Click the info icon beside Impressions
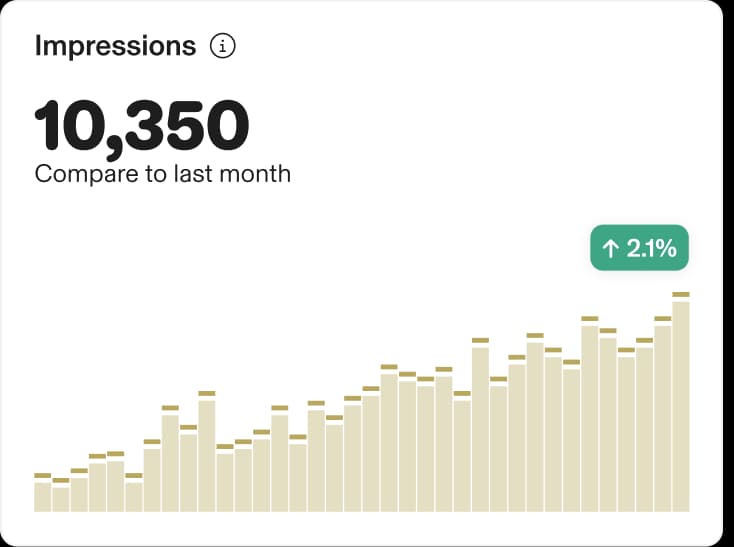The width and height of the screenshot is (734, 547). [223, 46]
